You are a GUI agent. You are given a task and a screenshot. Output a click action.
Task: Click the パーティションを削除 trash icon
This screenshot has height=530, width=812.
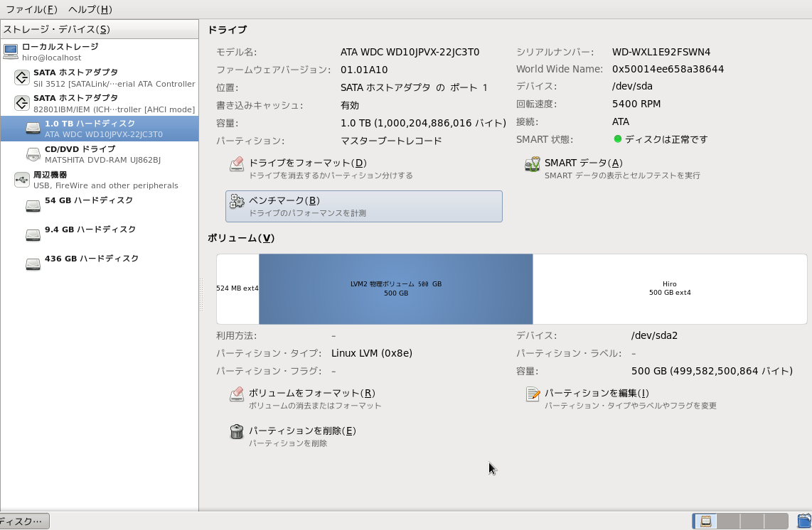click(x=237, y=432)
